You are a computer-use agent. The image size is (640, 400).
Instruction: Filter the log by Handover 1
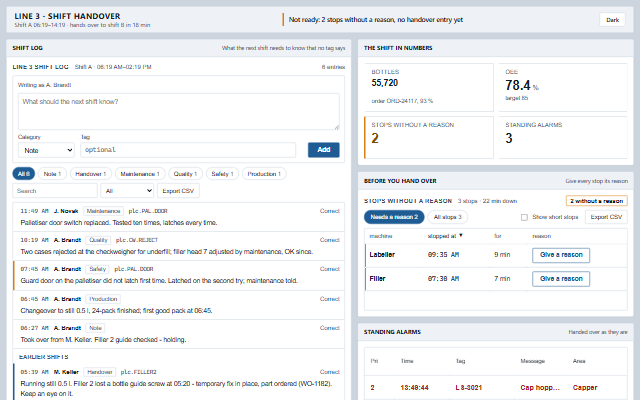coord(91,174)
